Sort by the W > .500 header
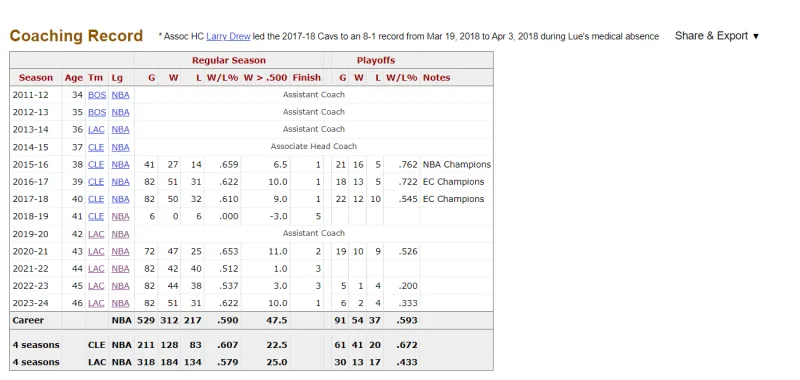The height and width of the screenshot is (380, 800). point(265,78)
